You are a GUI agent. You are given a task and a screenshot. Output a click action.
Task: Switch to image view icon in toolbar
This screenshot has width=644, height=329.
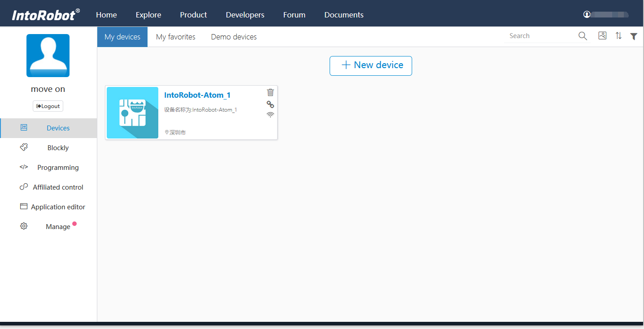tap(602, 36)
